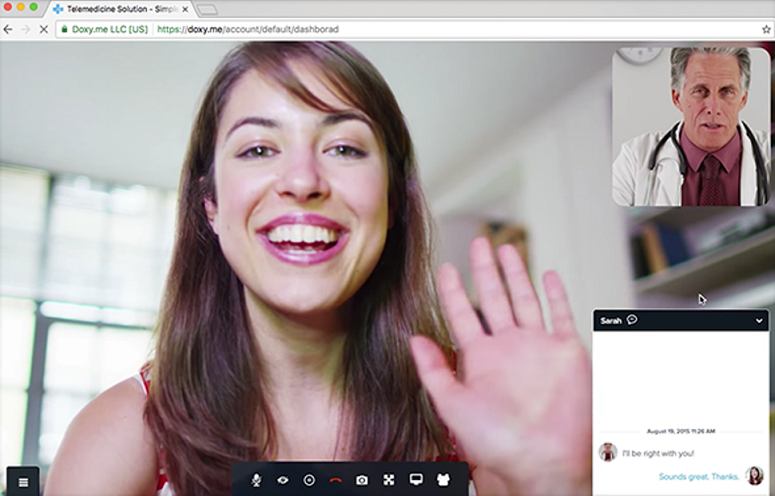Bookmark this page with star icon
775x496 pixels.
[766, 30]
